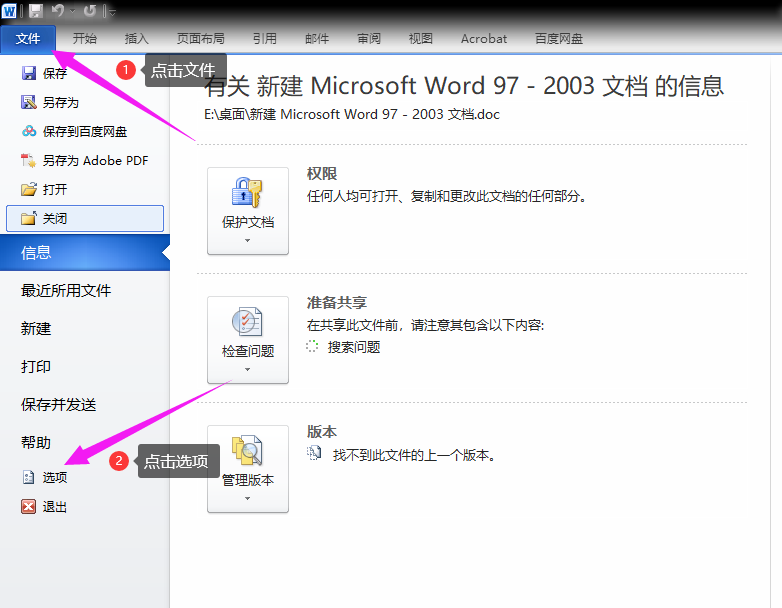
Task: Expand the 检查问题 dropdown arrow
Action: (x=247, y=370)
